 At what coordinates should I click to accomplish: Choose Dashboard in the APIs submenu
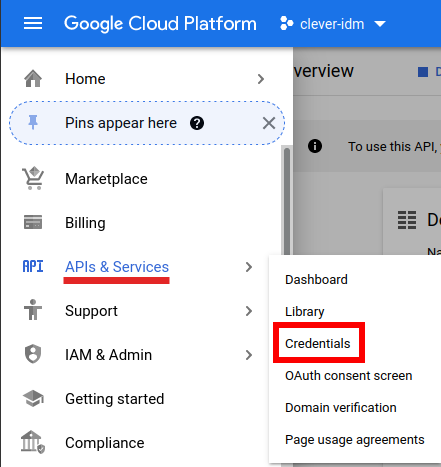click(x=316, y=279)
